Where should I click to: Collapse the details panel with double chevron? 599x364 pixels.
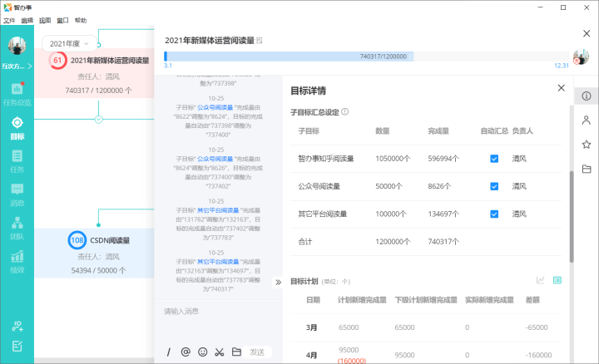[x=278, y=283]
